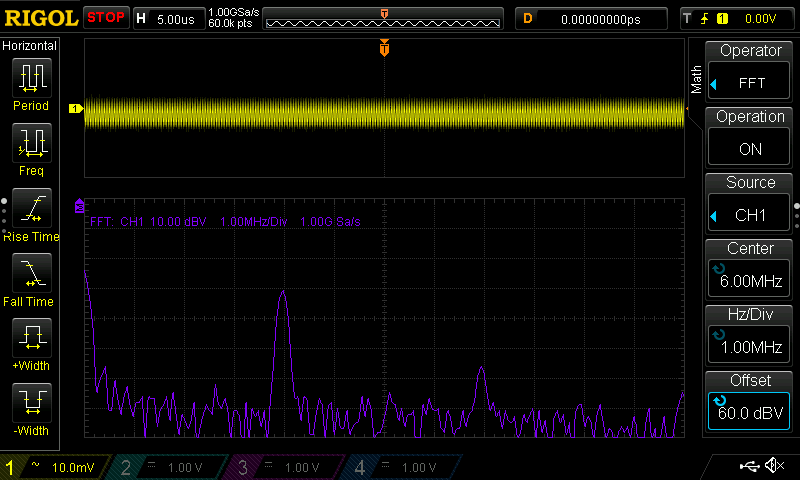Adjust the Center 6.00MHz setting
The height and width of the screenshot is (480, 800).
(x=750, y=270)
